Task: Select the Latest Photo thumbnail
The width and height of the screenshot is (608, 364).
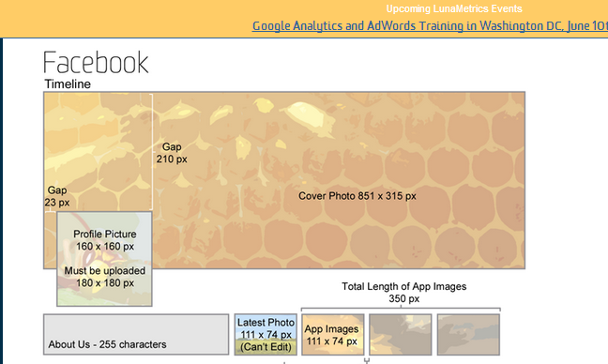Action: pos(266,335)
